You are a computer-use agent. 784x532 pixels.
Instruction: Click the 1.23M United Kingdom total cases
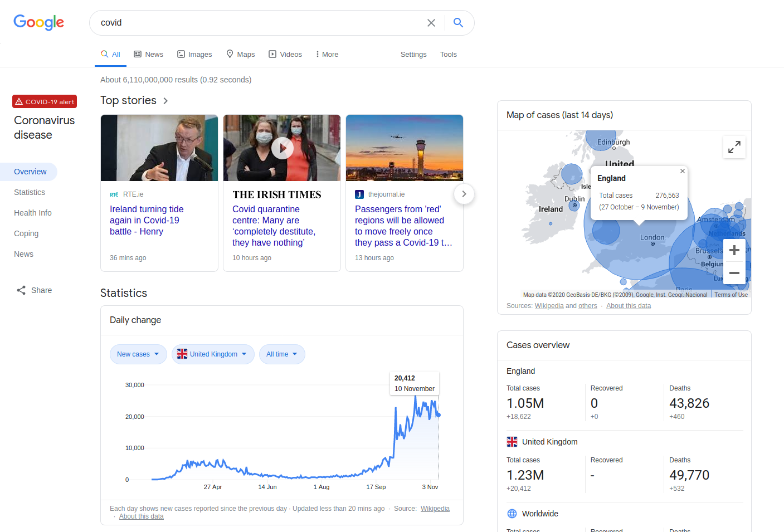(525, 475)
